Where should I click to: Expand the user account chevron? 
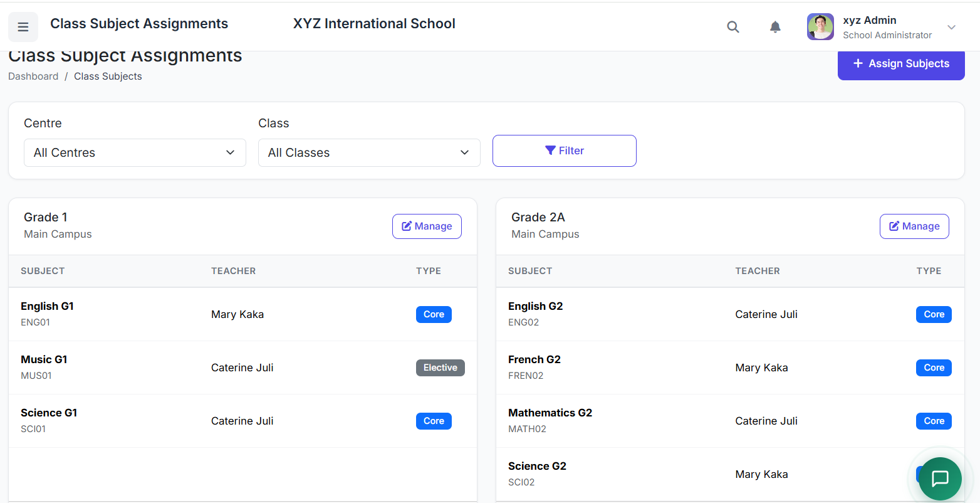click(x=951, y=27)
